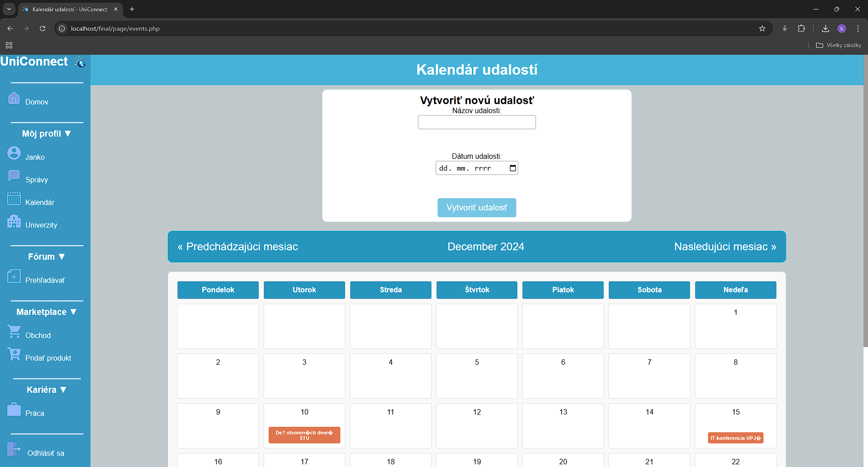Click the Odhlásiť sa logout icon

pos(14,449)
